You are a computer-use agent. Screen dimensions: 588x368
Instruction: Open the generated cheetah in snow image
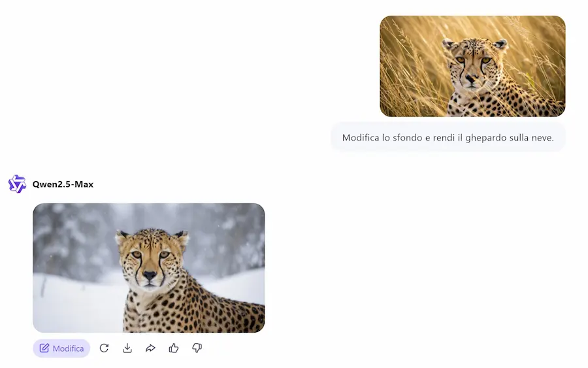pyautogui.click(x=149, y=268)
